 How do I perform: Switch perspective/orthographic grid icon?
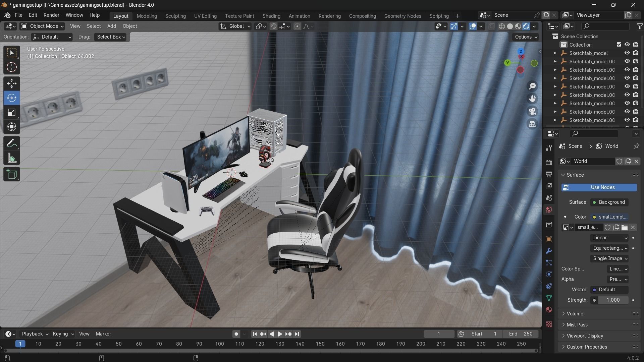[x=532, y=124]
